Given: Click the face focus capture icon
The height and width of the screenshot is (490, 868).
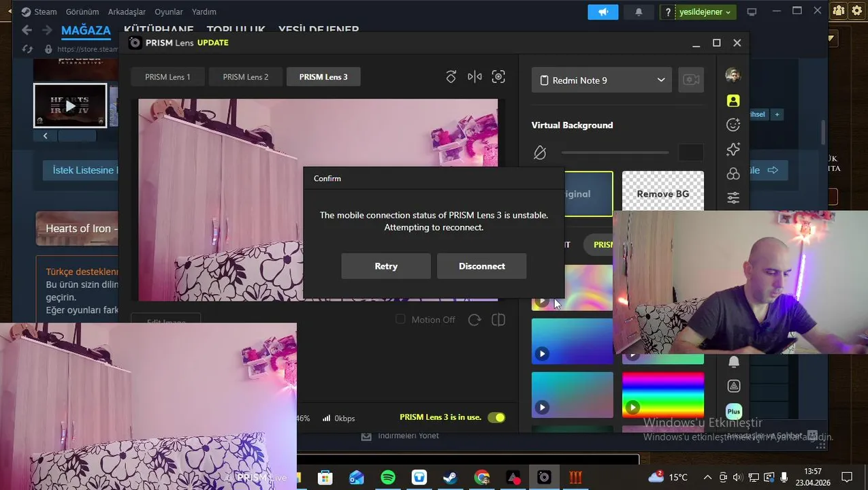Looking at the screenshot, I should 498,77.
